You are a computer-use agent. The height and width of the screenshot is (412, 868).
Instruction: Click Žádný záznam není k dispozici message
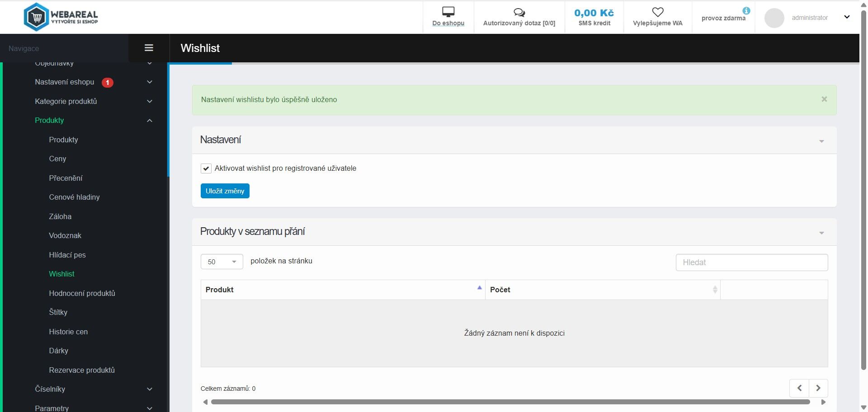click(514, 333)
